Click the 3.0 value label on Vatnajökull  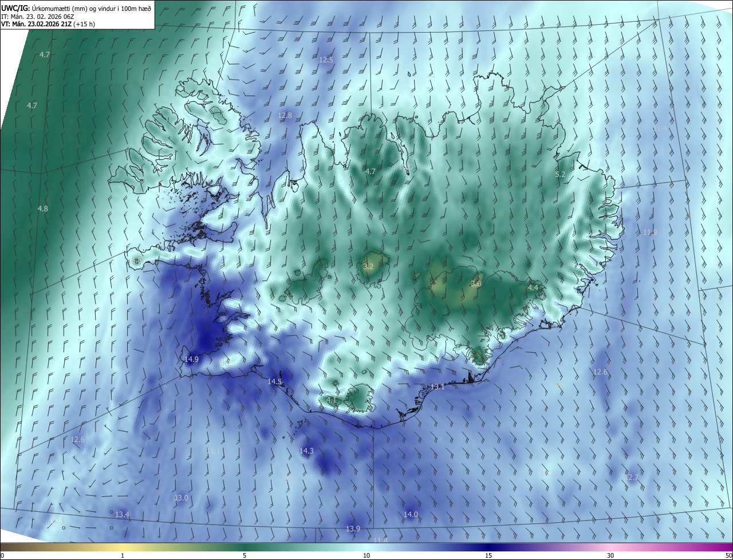(476, 283)
